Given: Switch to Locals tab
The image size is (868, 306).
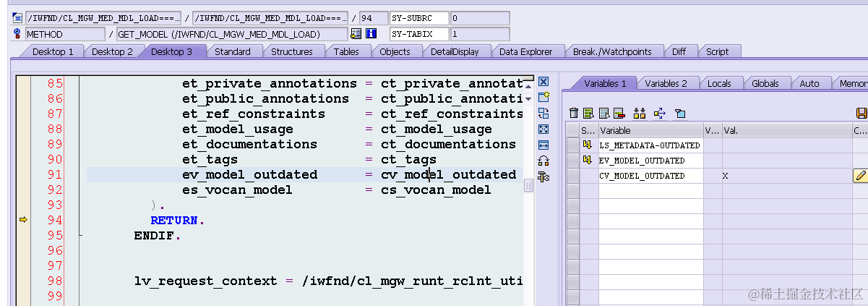Looking at the screenshot, I should [719, 83].
